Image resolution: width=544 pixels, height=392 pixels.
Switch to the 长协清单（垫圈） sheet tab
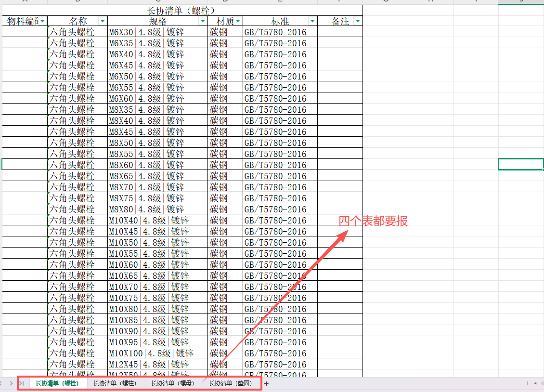(x=230, y=383)
